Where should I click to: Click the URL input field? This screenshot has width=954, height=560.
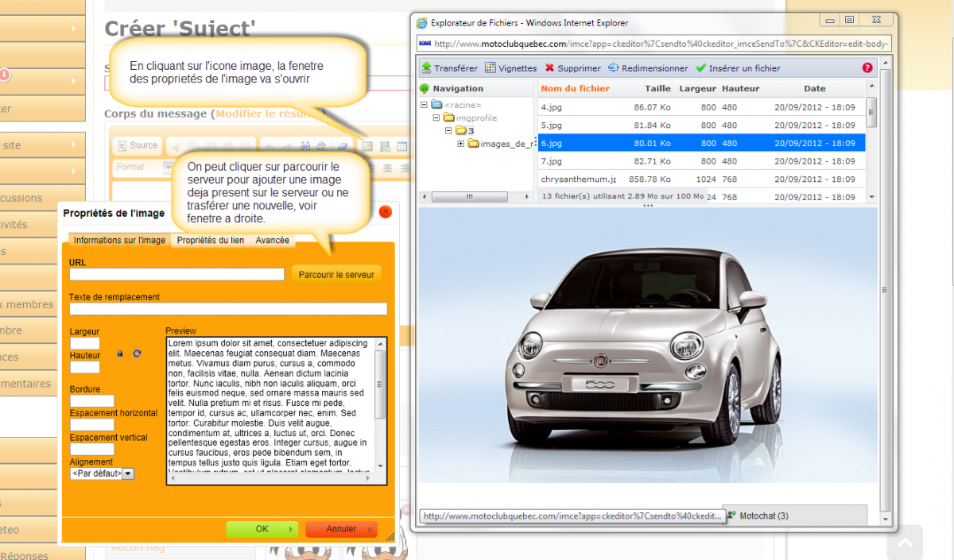pos(176,274)
